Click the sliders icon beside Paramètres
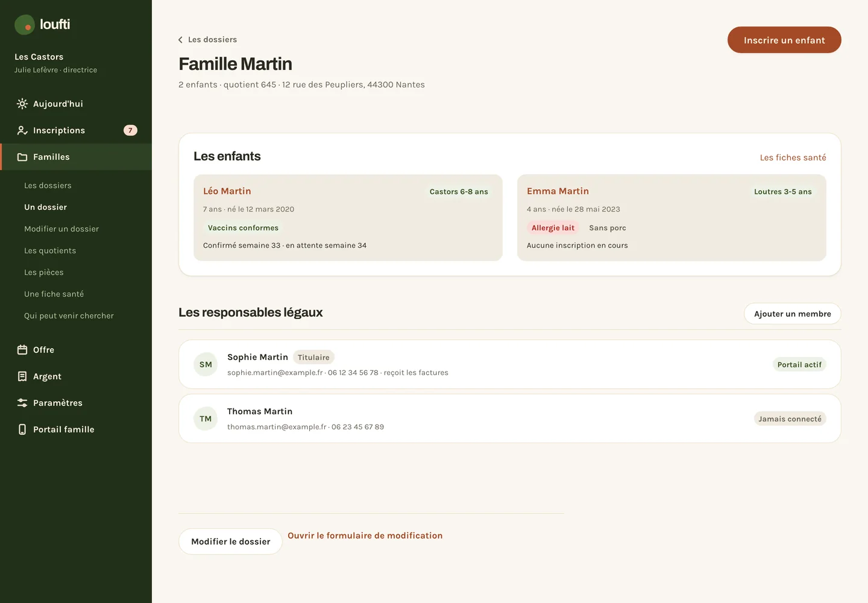Viewport: 868px width, 603px height. (x=22, y=403)
